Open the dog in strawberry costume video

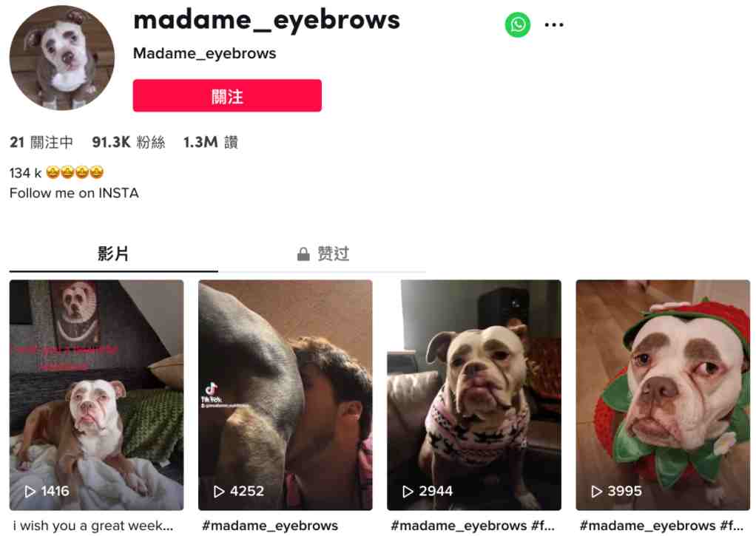tap(663, 395)
